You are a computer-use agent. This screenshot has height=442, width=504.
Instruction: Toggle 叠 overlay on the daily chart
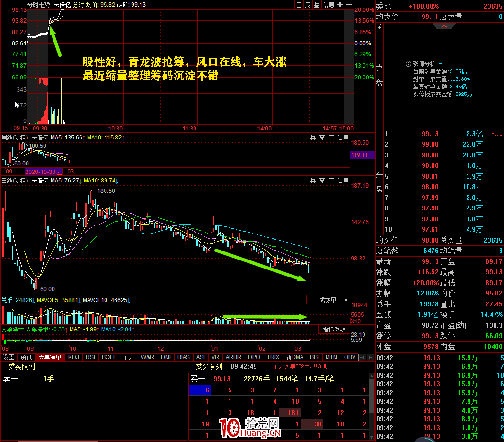[x=313, y=181]
